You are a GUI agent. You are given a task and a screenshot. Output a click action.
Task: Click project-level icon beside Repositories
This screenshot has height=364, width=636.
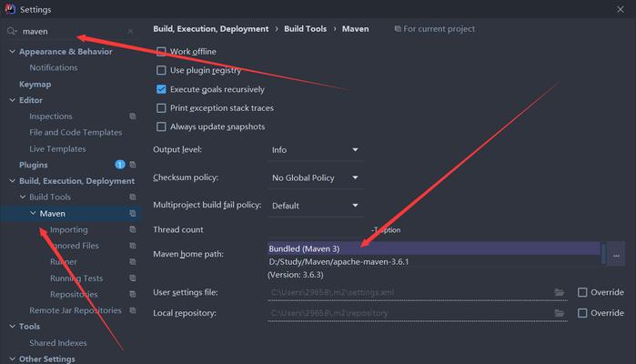pyautogui.click(x=133, y=294)
